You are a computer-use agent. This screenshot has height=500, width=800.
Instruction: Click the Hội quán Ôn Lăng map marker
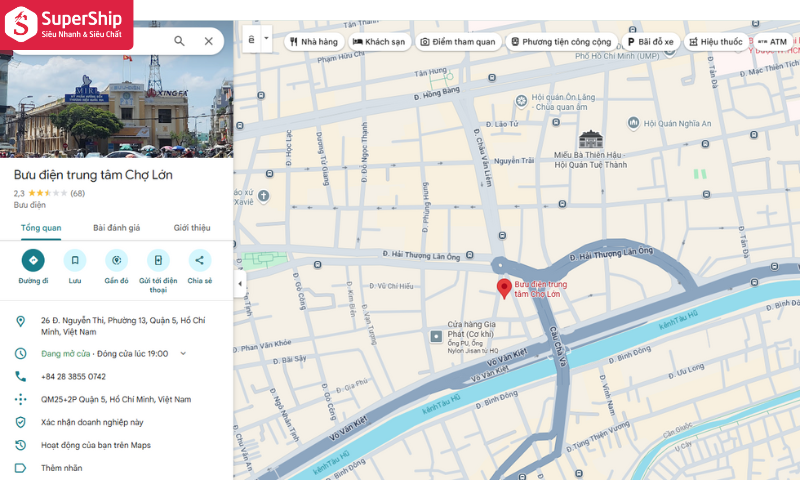(521, 101)
